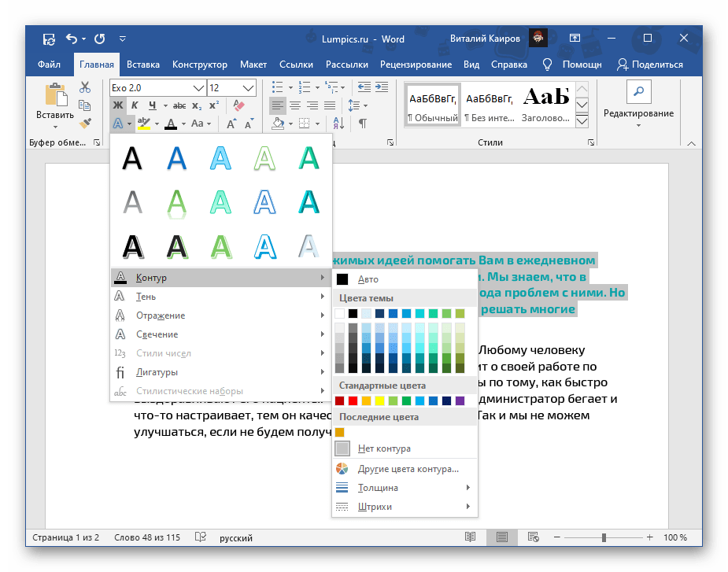Show paragraph marks with pilcrow icon

(x=363, y=124)
